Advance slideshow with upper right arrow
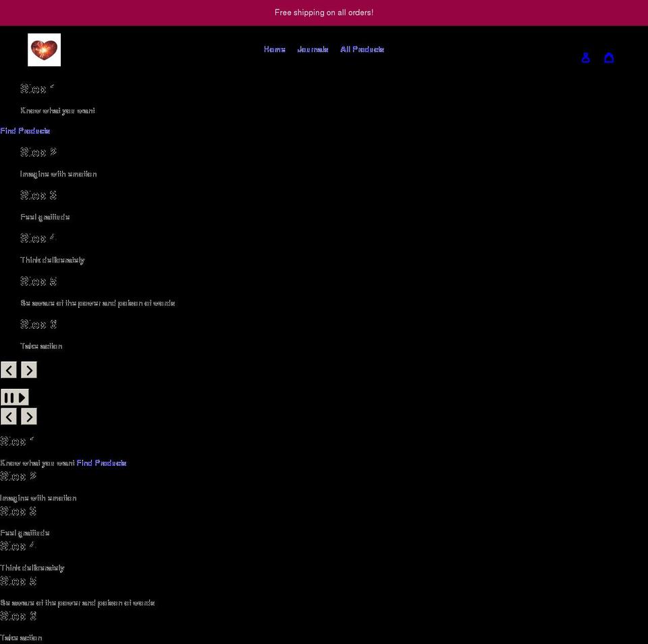Viewport: 648px width, 644px height. coord(28,370)
